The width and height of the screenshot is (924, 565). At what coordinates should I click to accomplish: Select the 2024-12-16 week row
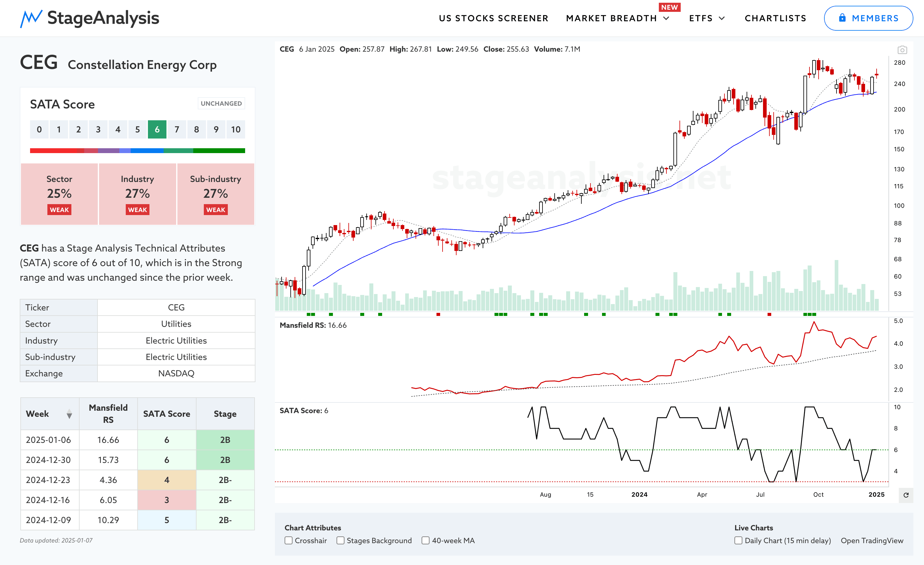(x=138, y=500)
